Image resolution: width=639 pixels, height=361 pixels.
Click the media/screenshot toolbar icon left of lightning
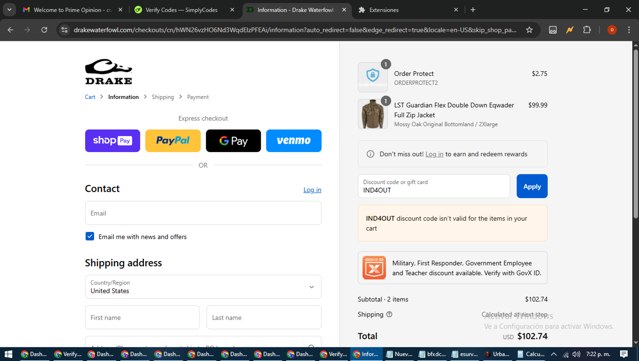click(553, 30)
